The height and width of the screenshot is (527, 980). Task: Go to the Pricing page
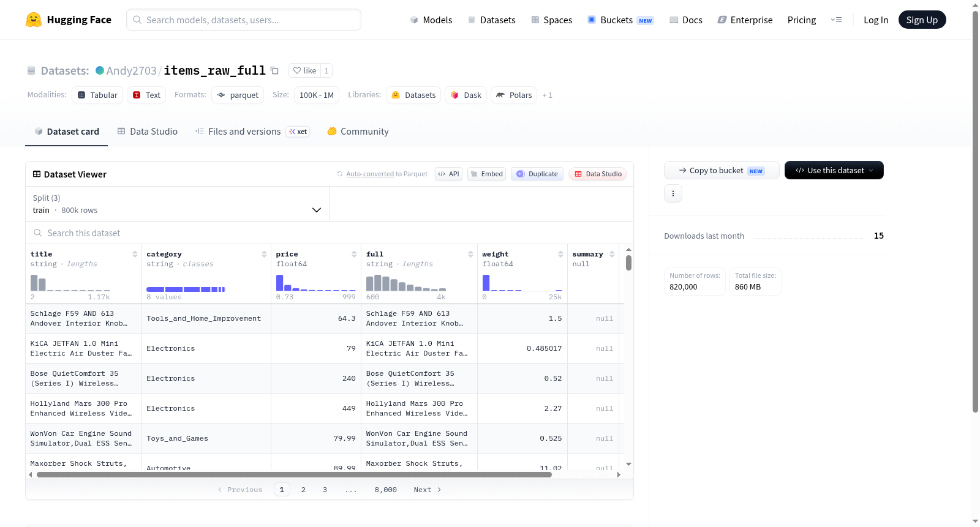[x=802, y=20]
